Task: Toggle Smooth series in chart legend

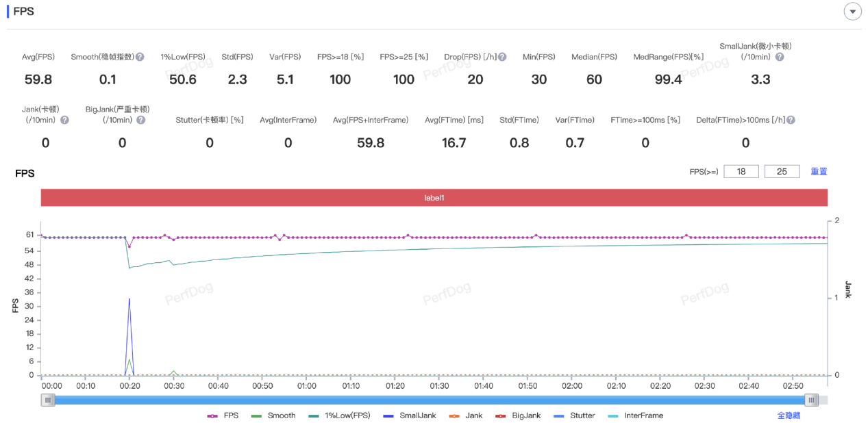Action: point(273,415)
